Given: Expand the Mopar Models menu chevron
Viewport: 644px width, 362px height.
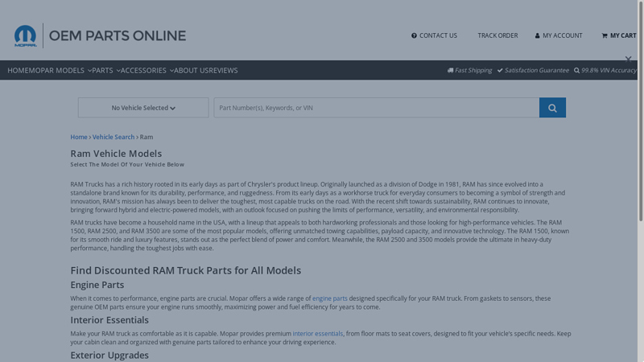Looking at the screenshot, I should [89, 71].
